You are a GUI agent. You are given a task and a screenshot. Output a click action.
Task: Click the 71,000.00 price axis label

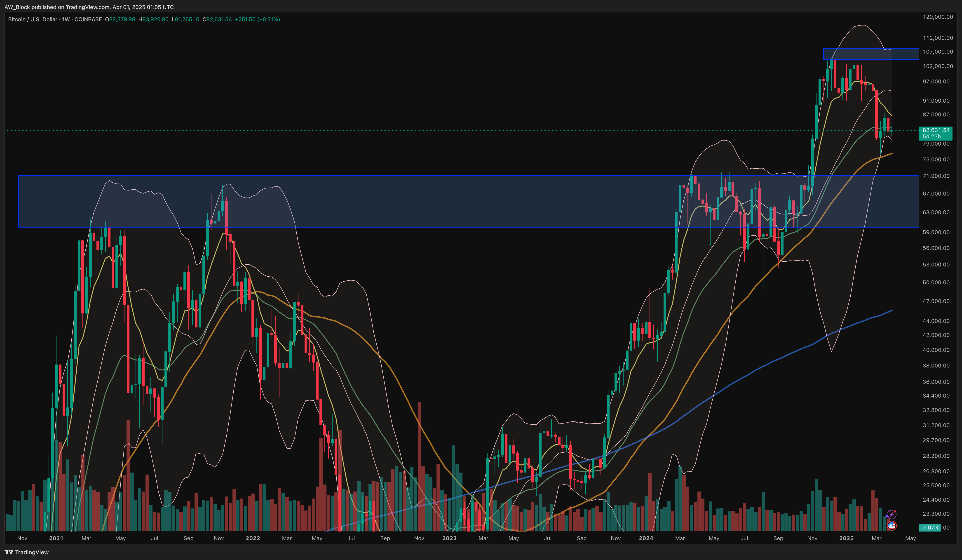(x=936, y=176)
